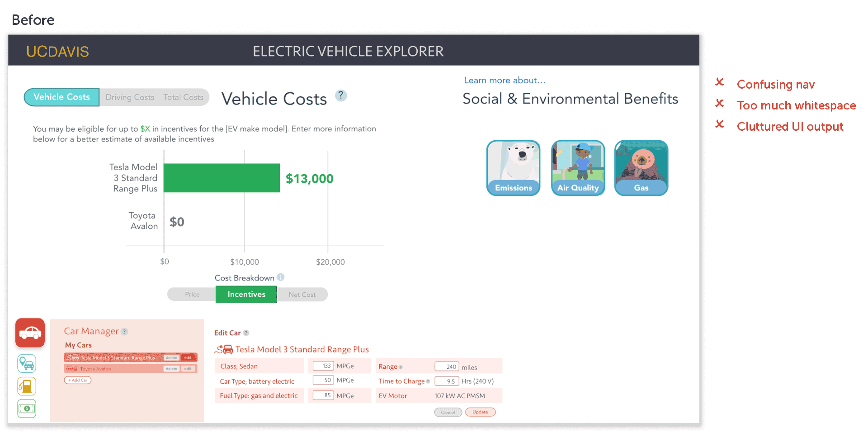Delete the Toyota Avalon from My Cars
The image size is (868, 437).
[171, 369]
